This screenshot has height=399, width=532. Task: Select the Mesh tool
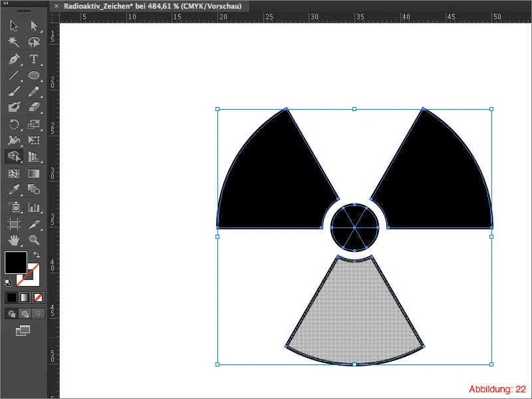[x=14, y=174]
